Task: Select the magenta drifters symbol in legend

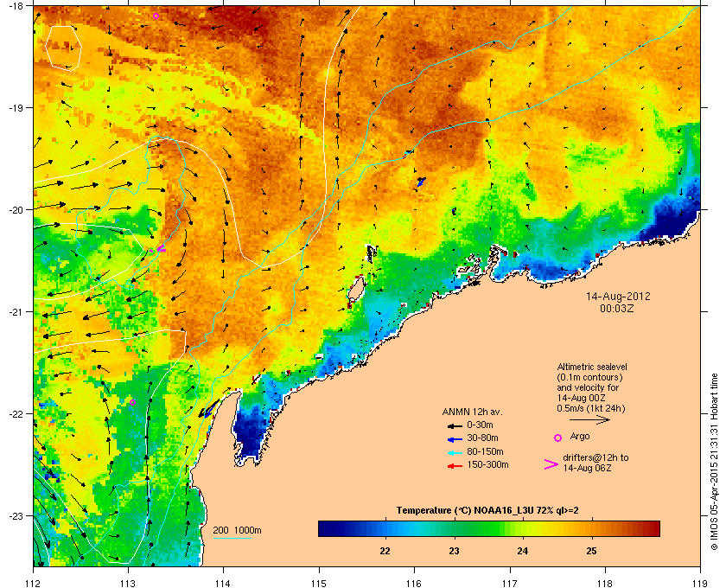Action: pos(551,464)
